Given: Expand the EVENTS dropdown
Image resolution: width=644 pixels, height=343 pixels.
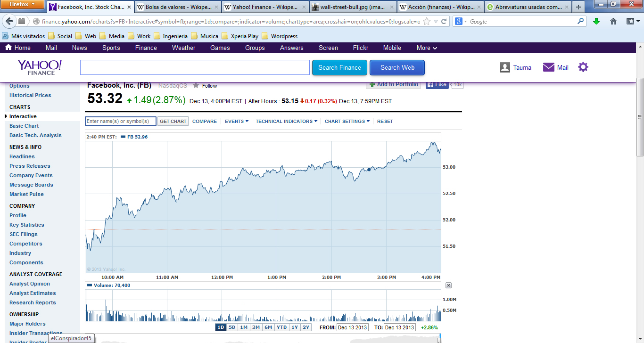Looking at the screenshot, I should point(237,121).
